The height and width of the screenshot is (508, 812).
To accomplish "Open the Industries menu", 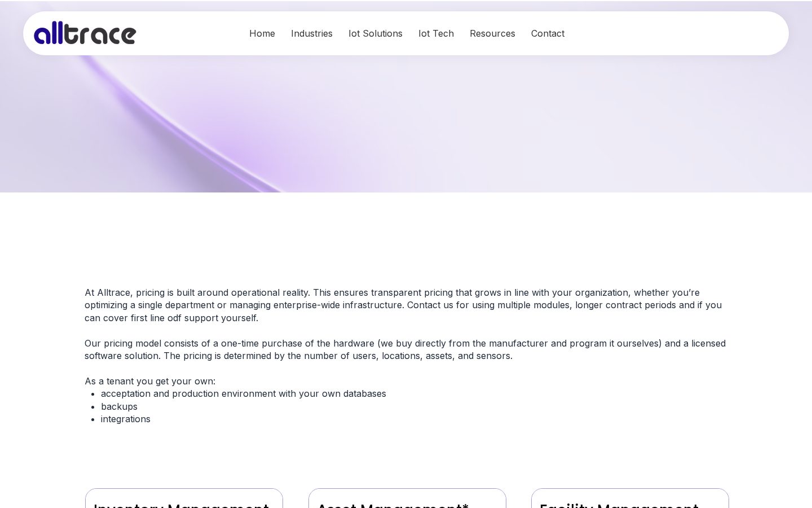I will tap(312, 33).
